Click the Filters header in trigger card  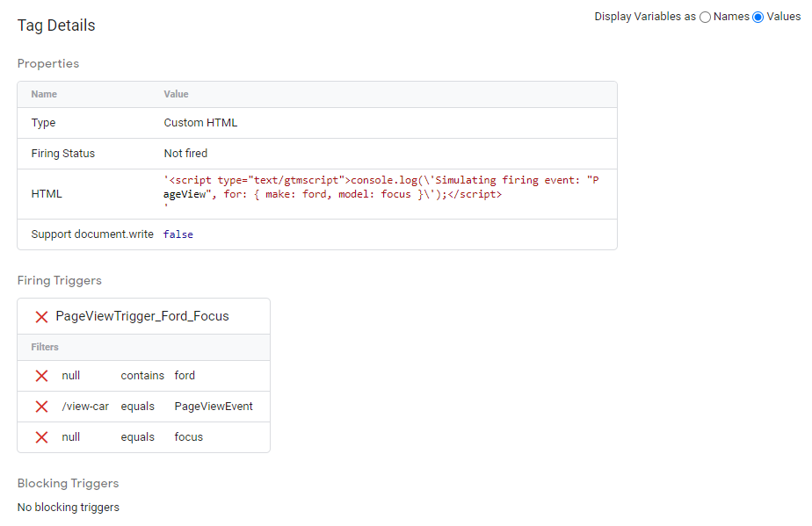[45, 347]
